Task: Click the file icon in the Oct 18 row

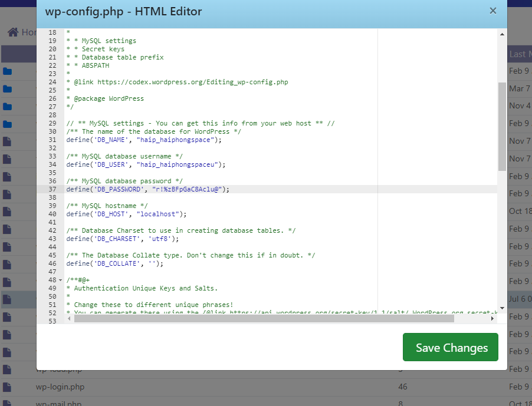Action: (x=7, y=212)
